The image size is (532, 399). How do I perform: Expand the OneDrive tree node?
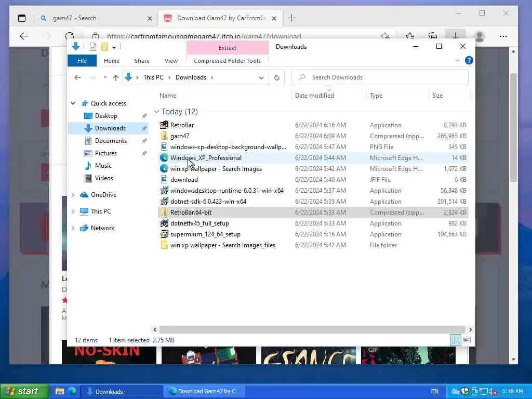coord(73,195)
